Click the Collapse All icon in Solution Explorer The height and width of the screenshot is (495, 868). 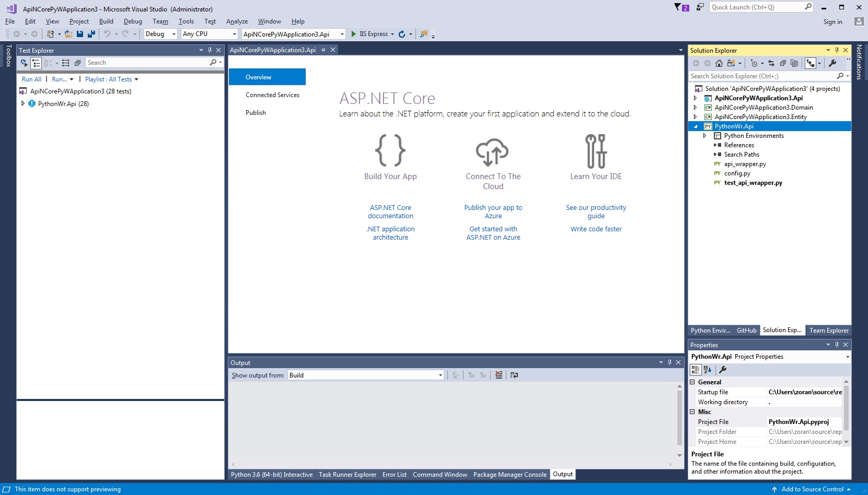[x=783, y=63]
